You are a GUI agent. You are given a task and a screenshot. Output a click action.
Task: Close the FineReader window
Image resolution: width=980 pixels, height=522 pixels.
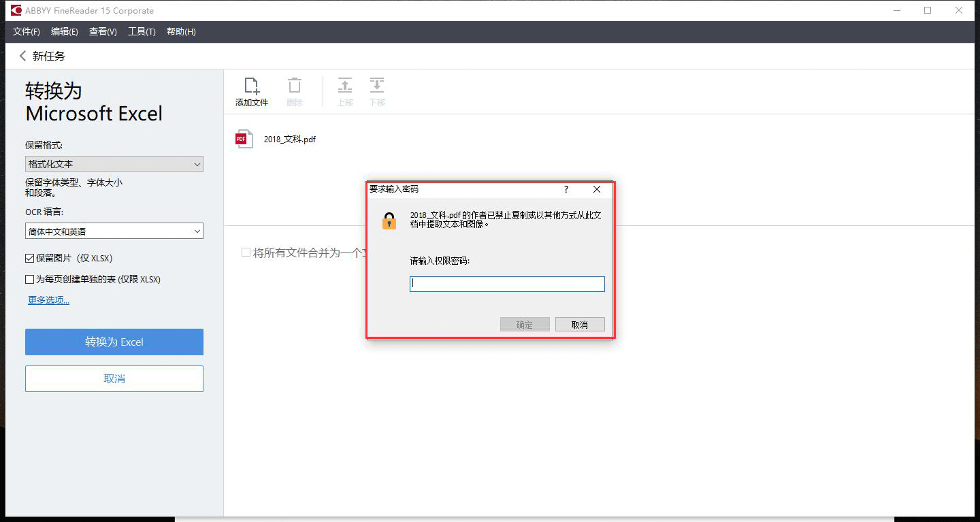[x=960, y=10]
